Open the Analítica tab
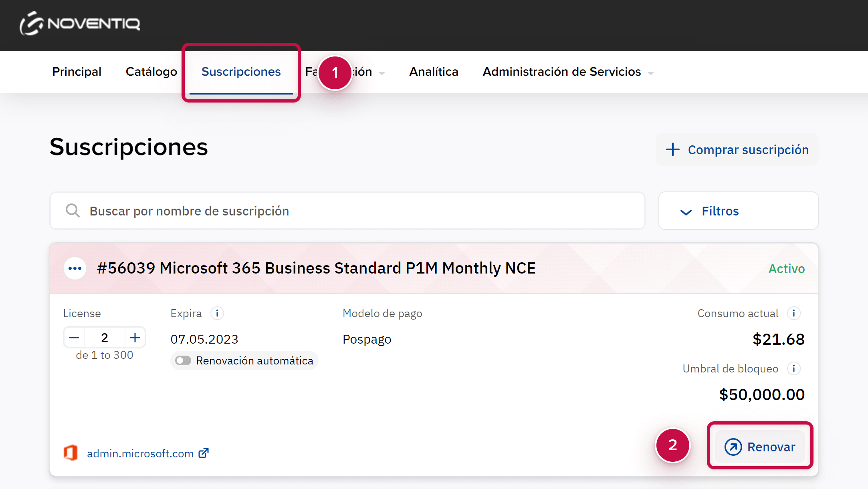The height and width of the screenshot is (489, 868). pos(434,72)
